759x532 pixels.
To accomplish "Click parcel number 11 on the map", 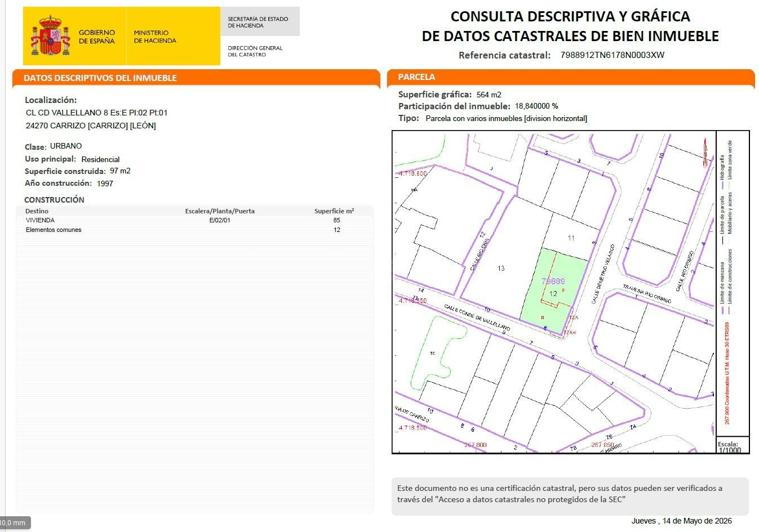I will pyautogui.click(x=571, y=238).
